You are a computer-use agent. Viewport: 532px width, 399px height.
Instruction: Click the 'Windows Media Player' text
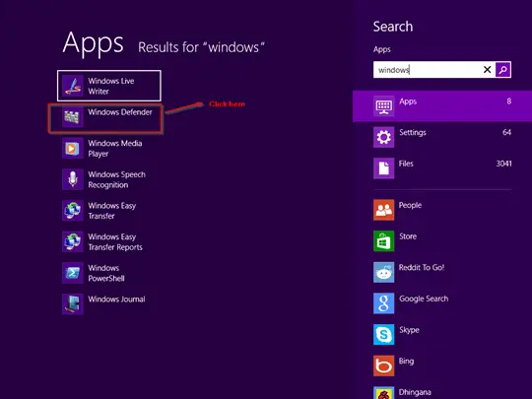[x=115, y=148]
